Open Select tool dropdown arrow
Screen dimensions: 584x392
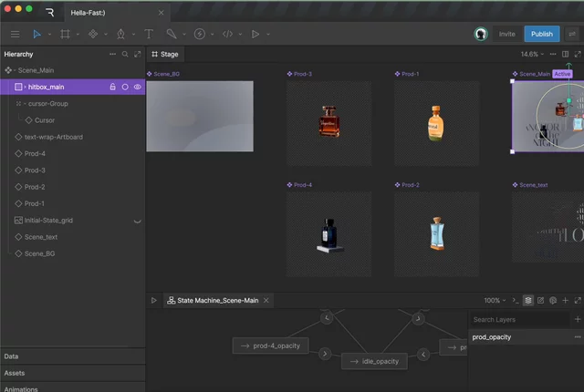tap(49, 35)
